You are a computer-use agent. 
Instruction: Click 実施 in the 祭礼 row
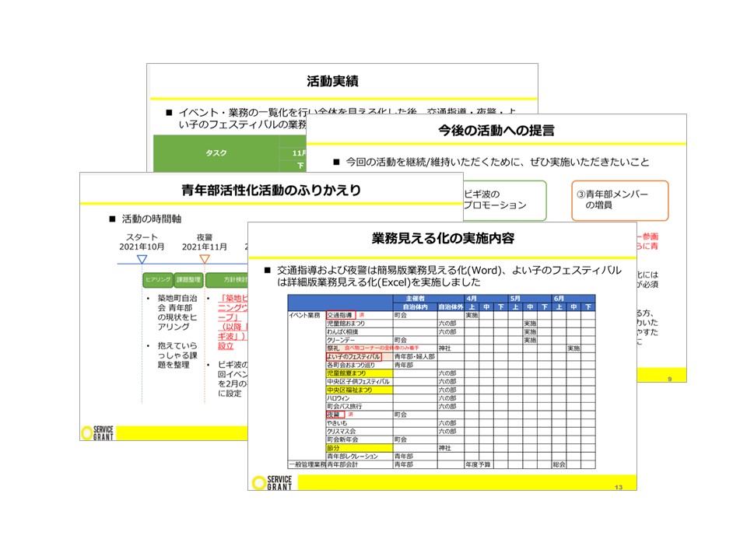[x=573, y=348]
